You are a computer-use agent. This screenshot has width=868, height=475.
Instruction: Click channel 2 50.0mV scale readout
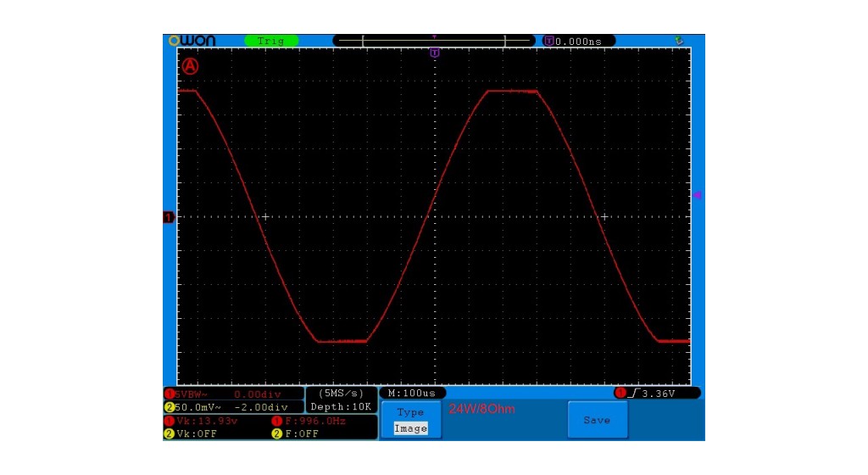point(198,407)
